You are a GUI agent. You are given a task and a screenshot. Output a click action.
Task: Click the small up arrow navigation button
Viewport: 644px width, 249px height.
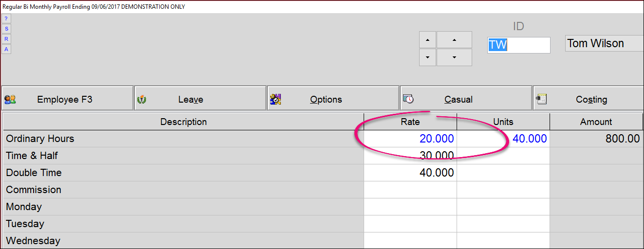click(427, 40)
